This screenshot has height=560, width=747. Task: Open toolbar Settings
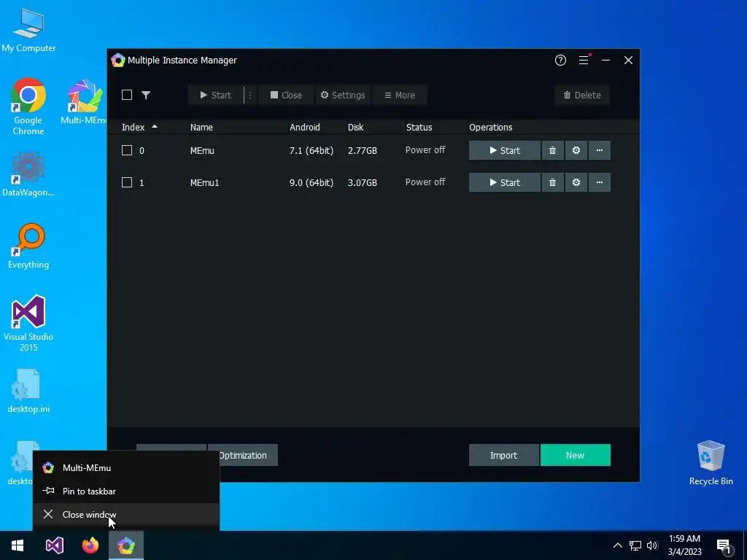coord(343,95)
